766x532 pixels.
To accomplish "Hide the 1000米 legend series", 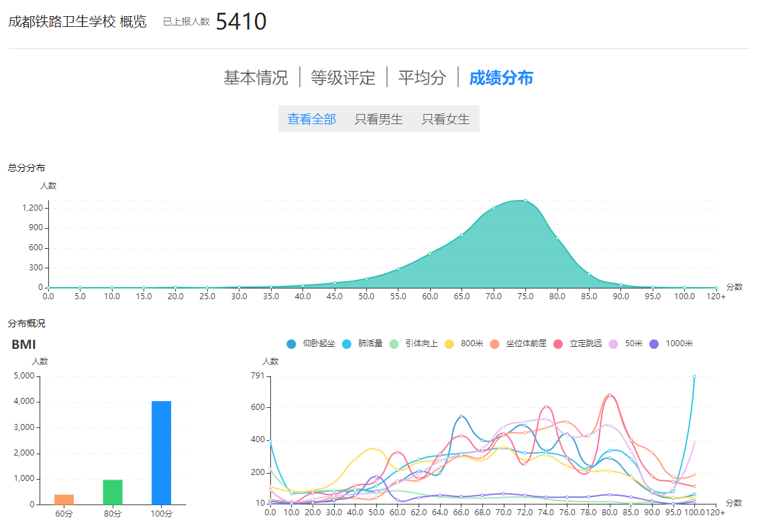I will (671, 343).
